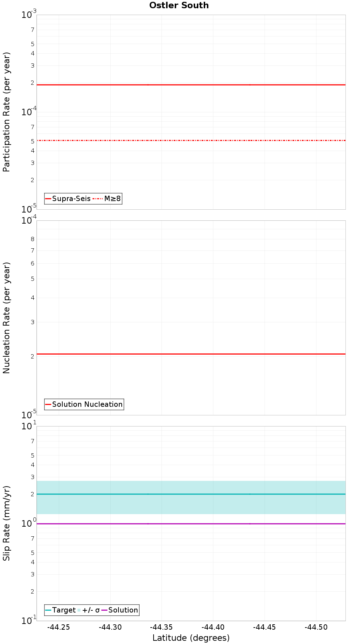
Task: Click the purple solution slip rate line
Action: (x=191, y=524)
